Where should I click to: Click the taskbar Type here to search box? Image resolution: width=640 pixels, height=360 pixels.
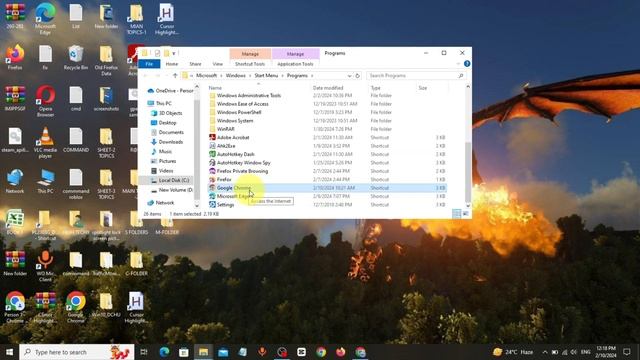[x=77, y=352]
